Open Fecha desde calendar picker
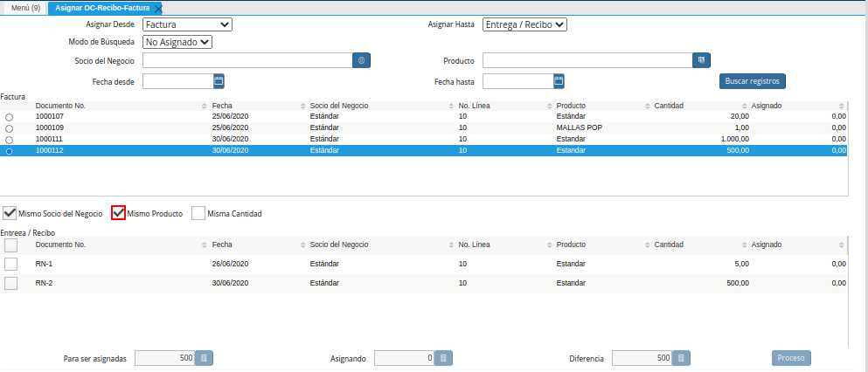Screen dimensions: 868x372 pos(219,81)
